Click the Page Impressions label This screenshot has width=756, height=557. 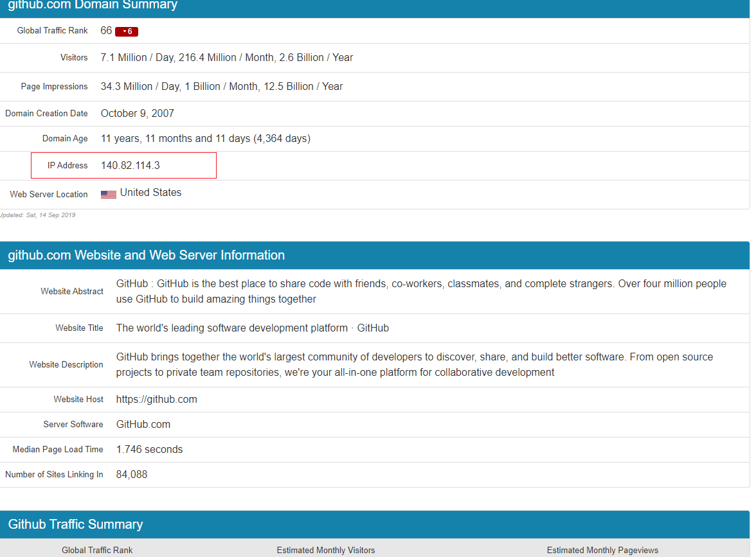click(54, 86)
